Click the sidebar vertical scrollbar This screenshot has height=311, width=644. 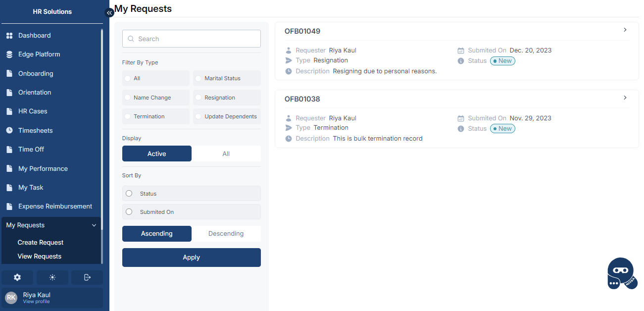click(x=102, y=129)
